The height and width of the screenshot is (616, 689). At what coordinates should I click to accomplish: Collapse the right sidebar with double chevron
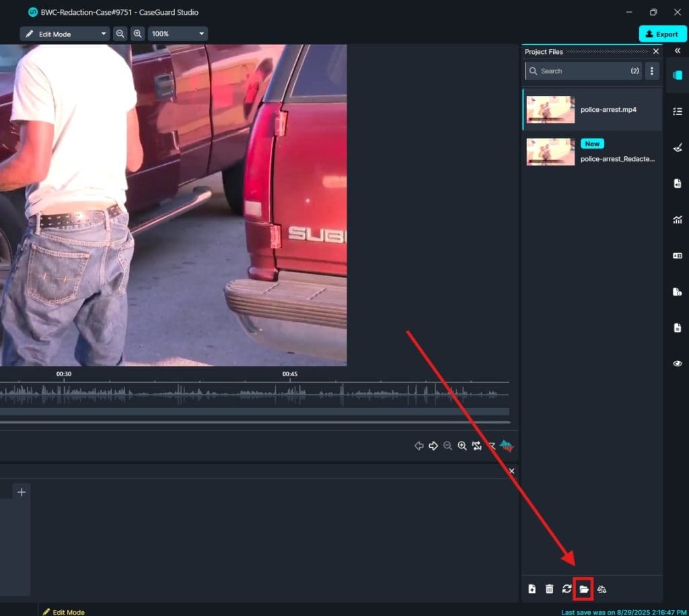click(678, 51)
